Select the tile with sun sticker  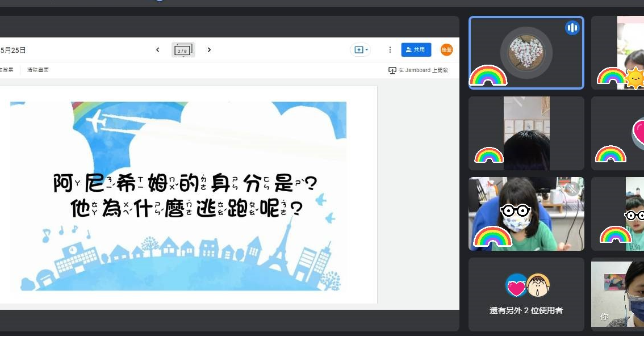click(617, 53)
